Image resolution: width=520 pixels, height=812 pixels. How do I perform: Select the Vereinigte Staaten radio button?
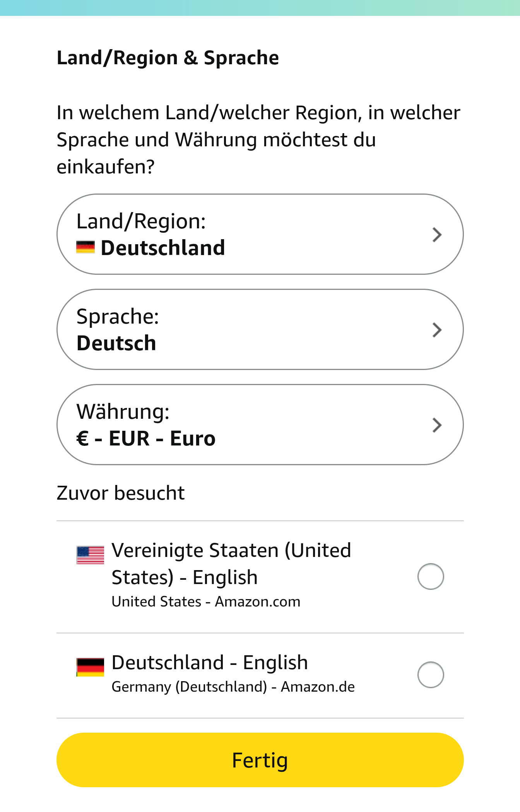tap(430, 576)
